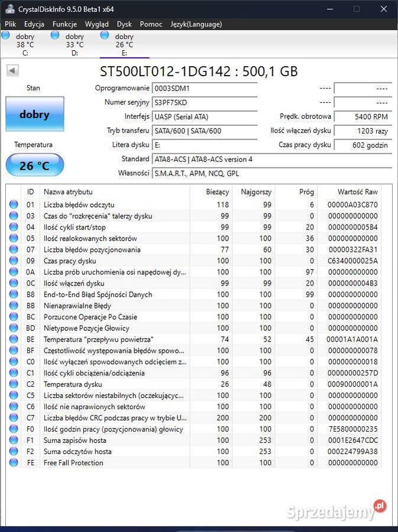The height and width of the screenshot is (532, 398).
Task: Click the blue "dobry" health status button
Action: click(34, 114)
